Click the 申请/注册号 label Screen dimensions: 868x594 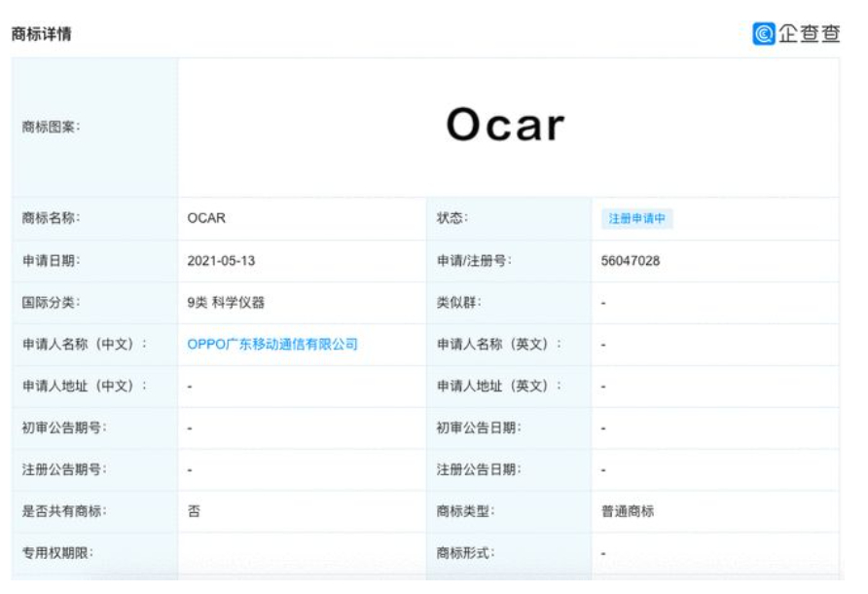[x=475, y=260]
